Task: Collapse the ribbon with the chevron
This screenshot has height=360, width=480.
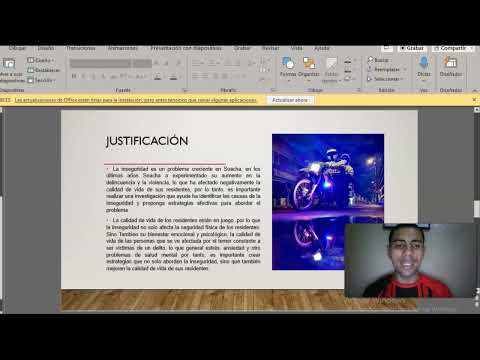Action: point(474,90)
